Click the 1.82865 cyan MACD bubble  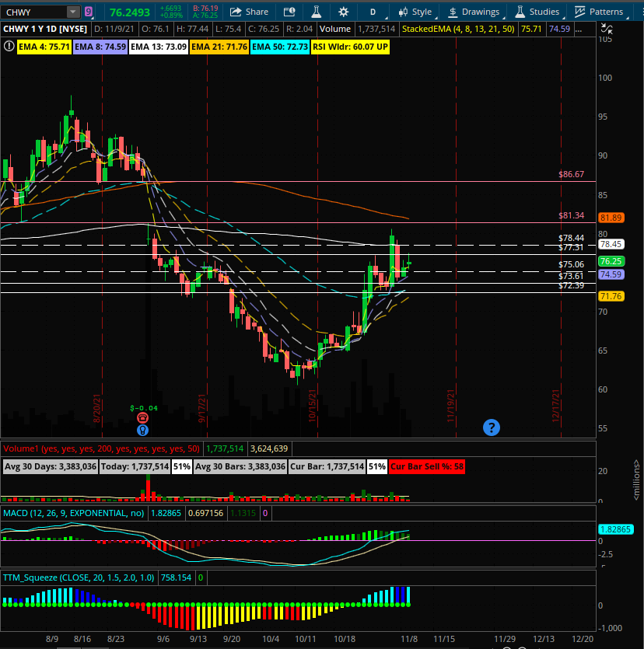615,529
